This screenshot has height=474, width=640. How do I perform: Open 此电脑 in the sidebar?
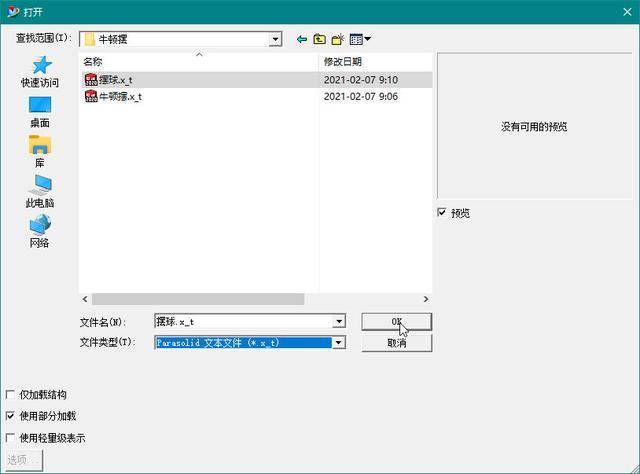point(40,191)
